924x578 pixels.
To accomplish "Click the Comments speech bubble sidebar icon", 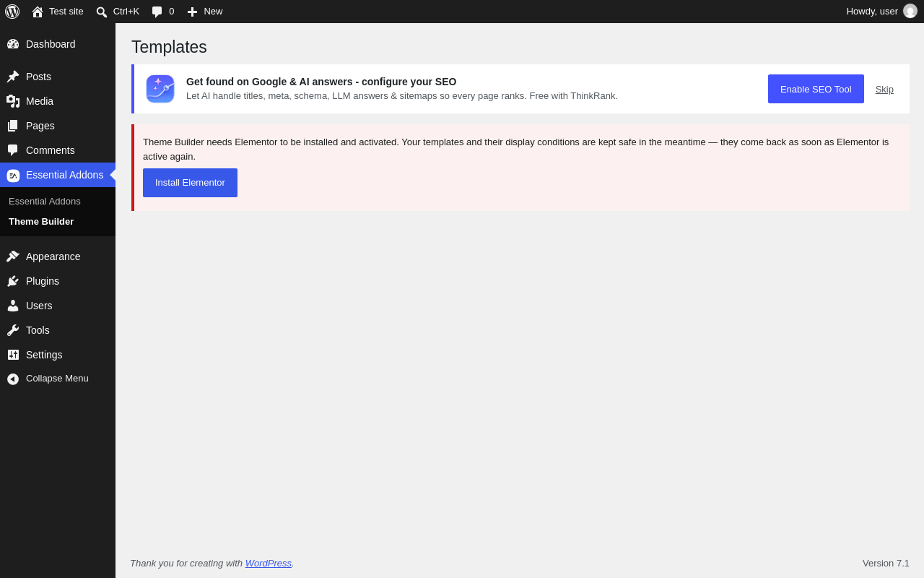I will pos(13,150).
